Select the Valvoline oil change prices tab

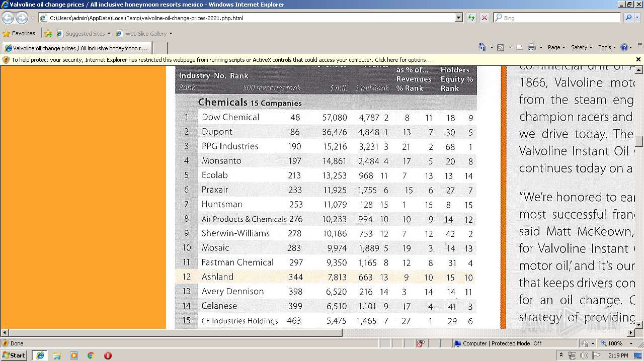click(76, 48)
